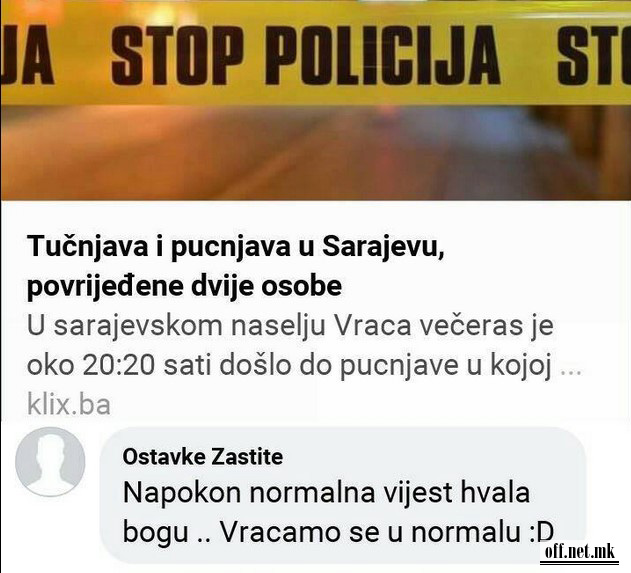Click 'STOP POLICIJA' text on the yellow tape
This screenshot has width=631, height=573.
point(306,55)
